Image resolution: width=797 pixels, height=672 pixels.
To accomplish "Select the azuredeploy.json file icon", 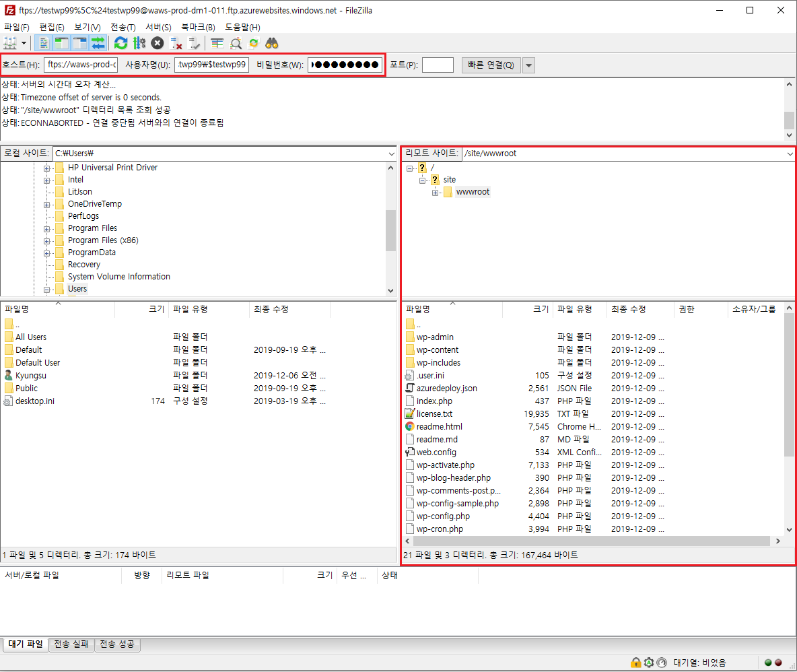I will click(410, 388).
